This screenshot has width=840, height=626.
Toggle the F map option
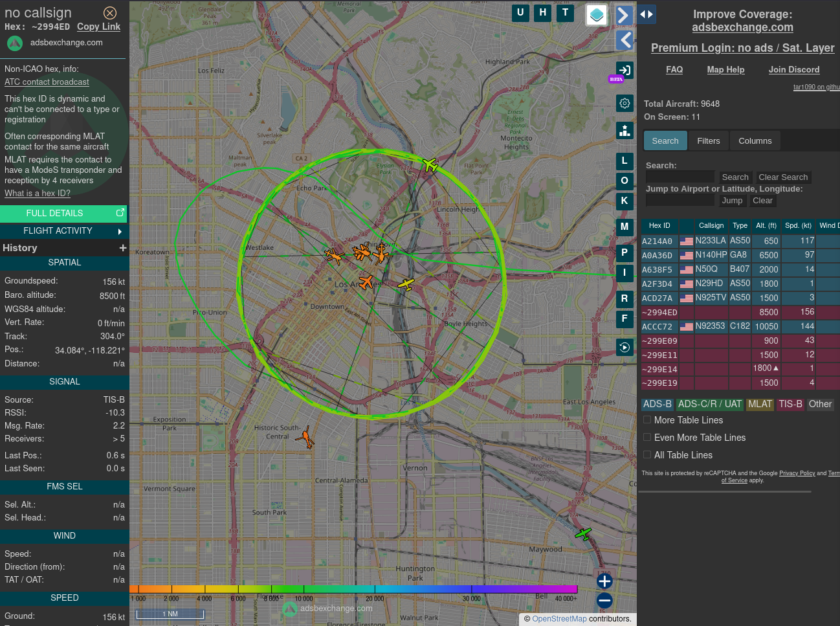[624, 319]
